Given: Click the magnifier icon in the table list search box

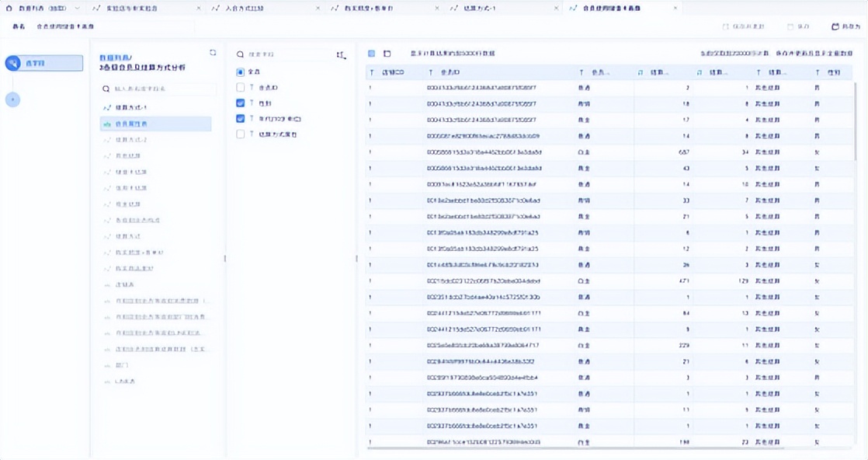Looking at the screenshot, I should 106,89.
